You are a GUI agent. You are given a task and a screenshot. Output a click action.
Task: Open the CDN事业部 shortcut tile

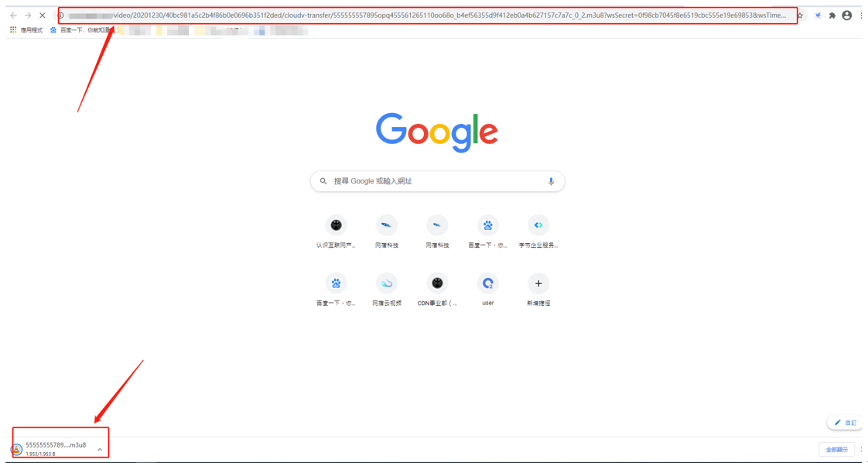pyautogui.click(x=437, y=290)
